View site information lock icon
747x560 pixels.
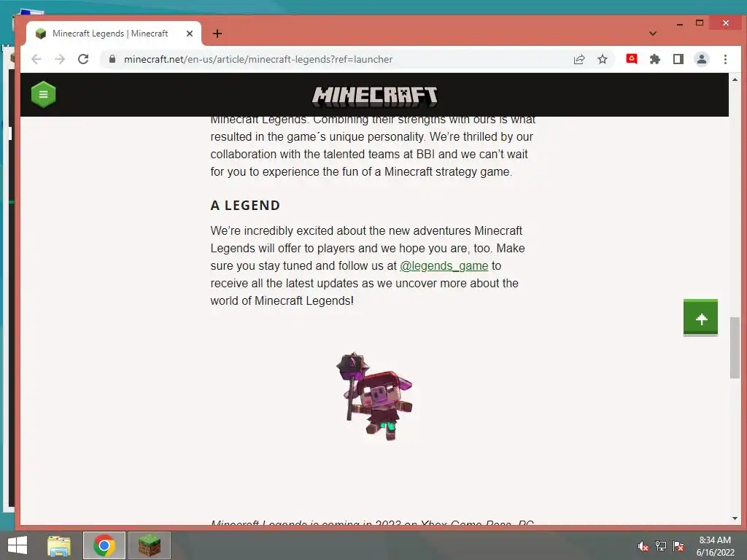tap(112, 59)
